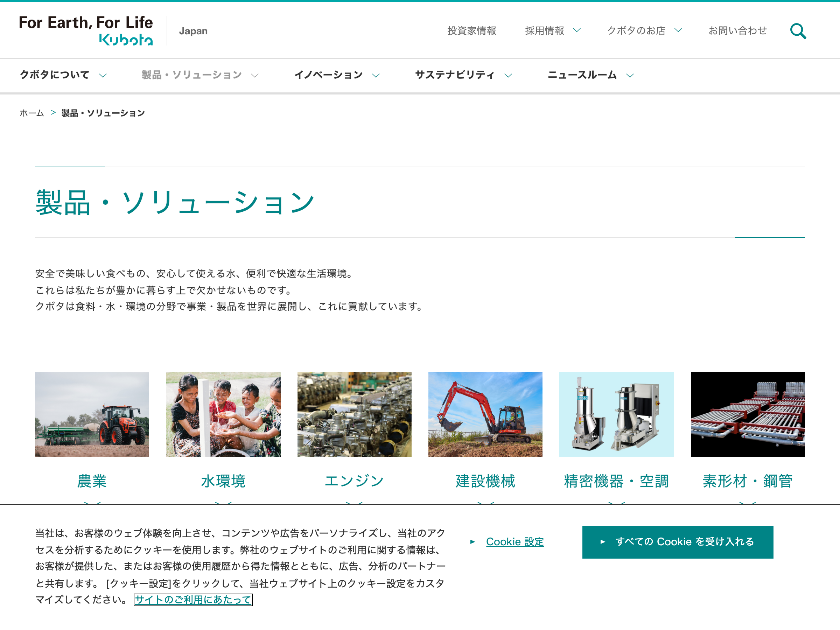Image resolution: width=840 pixels, height=630 pixels.
Task: Select the エンジン category link
Action: click(354, 481)
